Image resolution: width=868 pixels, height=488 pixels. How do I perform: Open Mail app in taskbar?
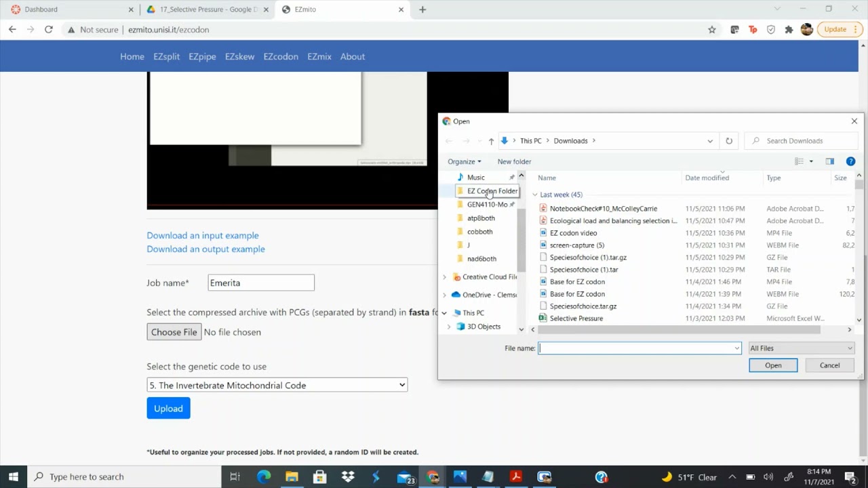[x=405, y=476]
